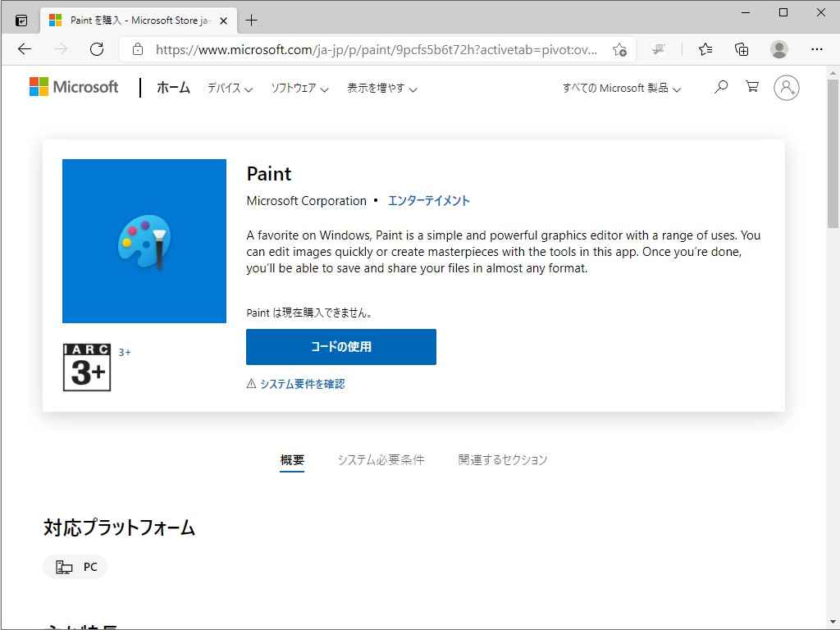View site information via the address bar lock icon

coord(136,49)
